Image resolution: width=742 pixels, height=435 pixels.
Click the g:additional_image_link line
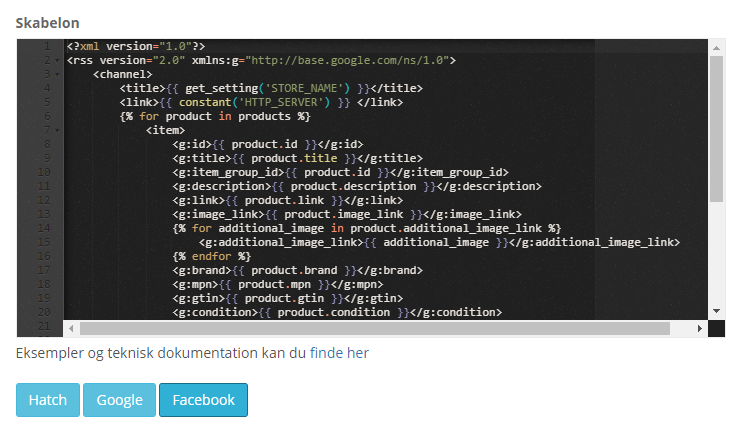[440, 242]
